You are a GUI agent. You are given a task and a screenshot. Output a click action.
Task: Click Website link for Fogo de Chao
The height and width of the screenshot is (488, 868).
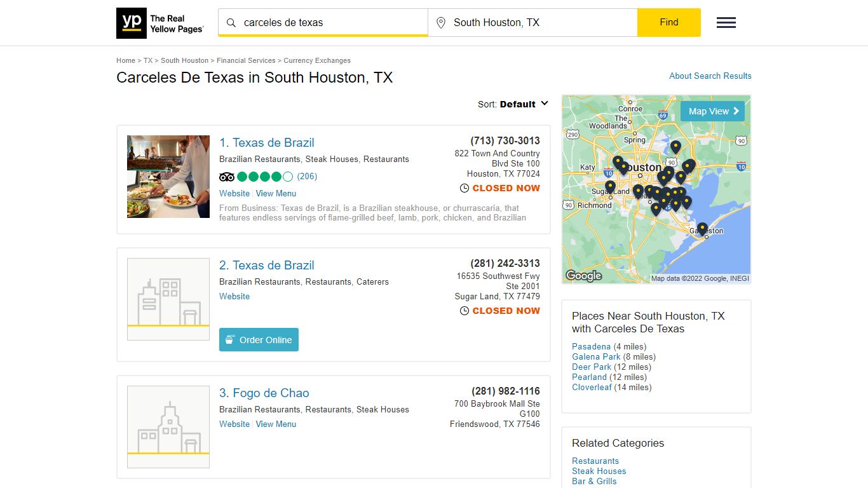(234, 424)
